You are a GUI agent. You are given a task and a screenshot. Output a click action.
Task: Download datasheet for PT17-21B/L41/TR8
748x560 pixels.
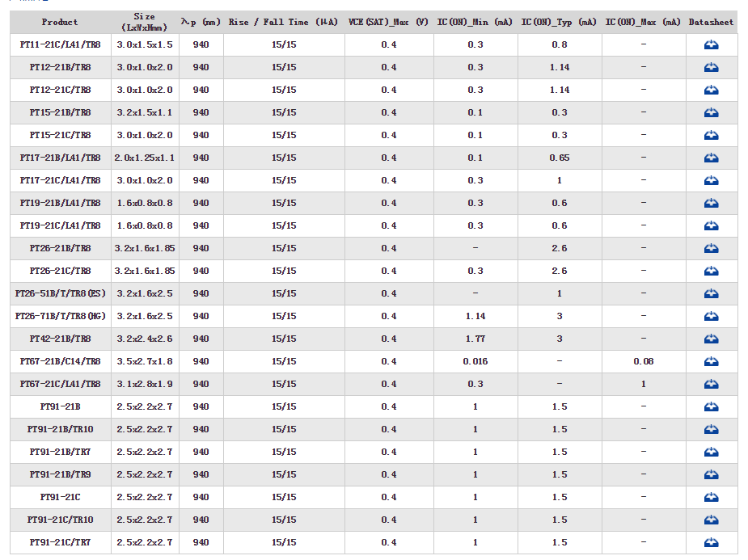(711, 158)
